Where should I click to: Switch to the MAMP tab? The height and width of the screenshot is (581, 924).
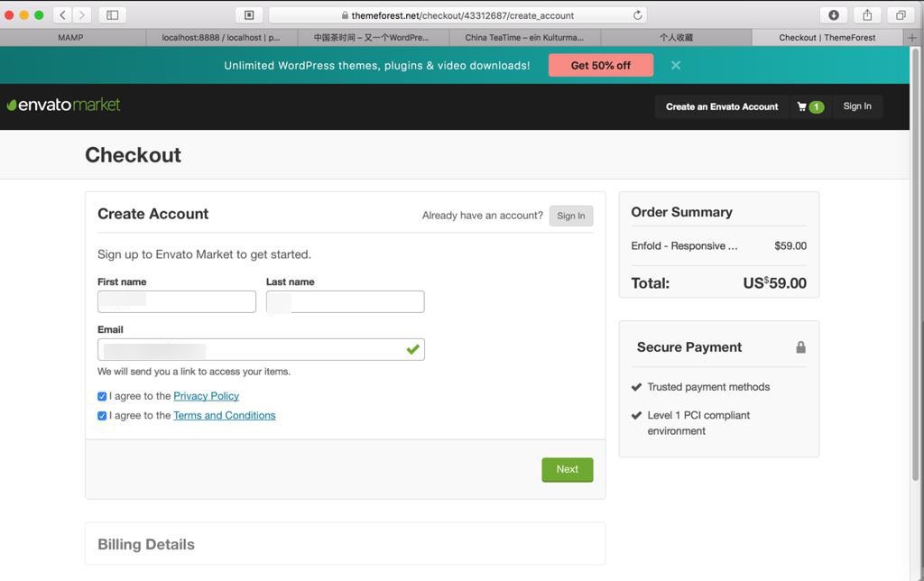[70, 38]
